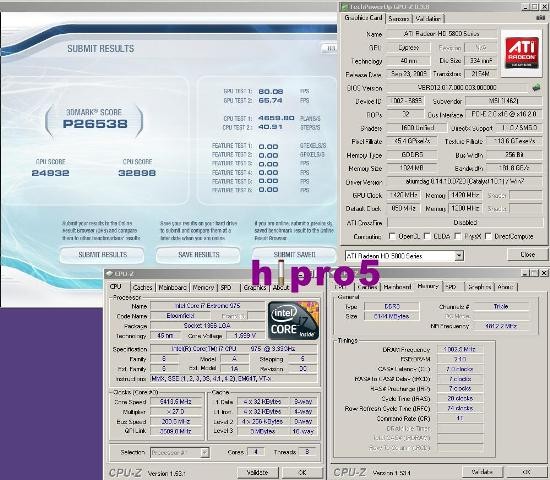
Task: Click the Intel Core i7 logo in CPU-Z
Action: pyautogui.click(x=293, y=321)
